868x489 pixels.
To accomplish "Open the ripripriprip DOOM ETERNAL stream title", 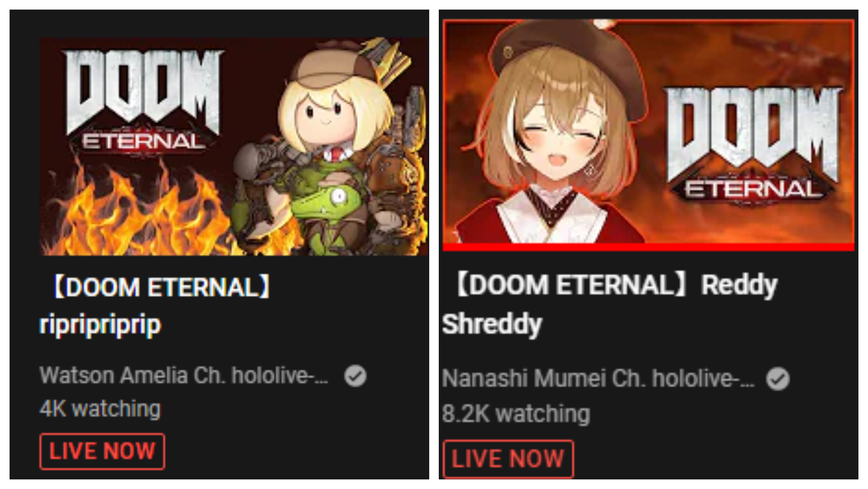I will coord(155,306).
